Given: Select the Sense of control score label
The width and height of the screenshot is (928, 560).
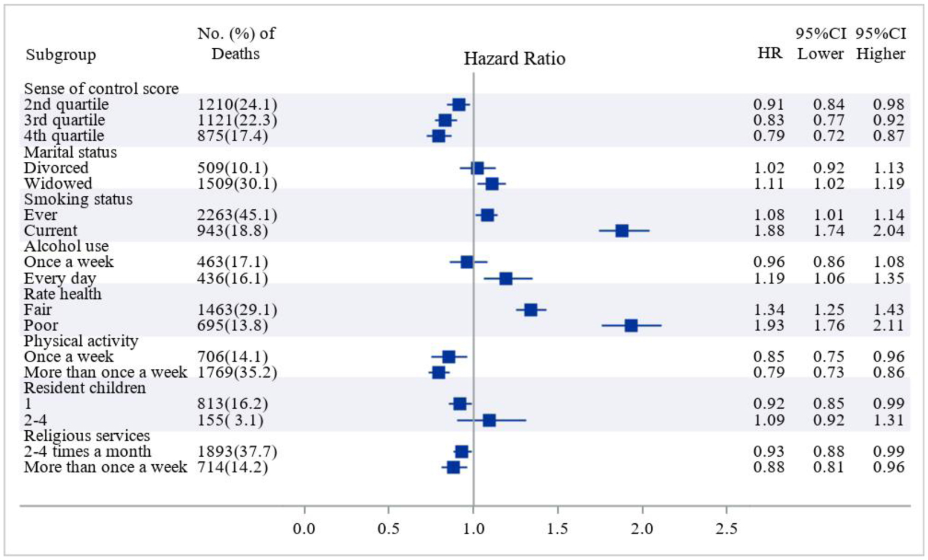Looking at the screenshot, I should point(101,88).
